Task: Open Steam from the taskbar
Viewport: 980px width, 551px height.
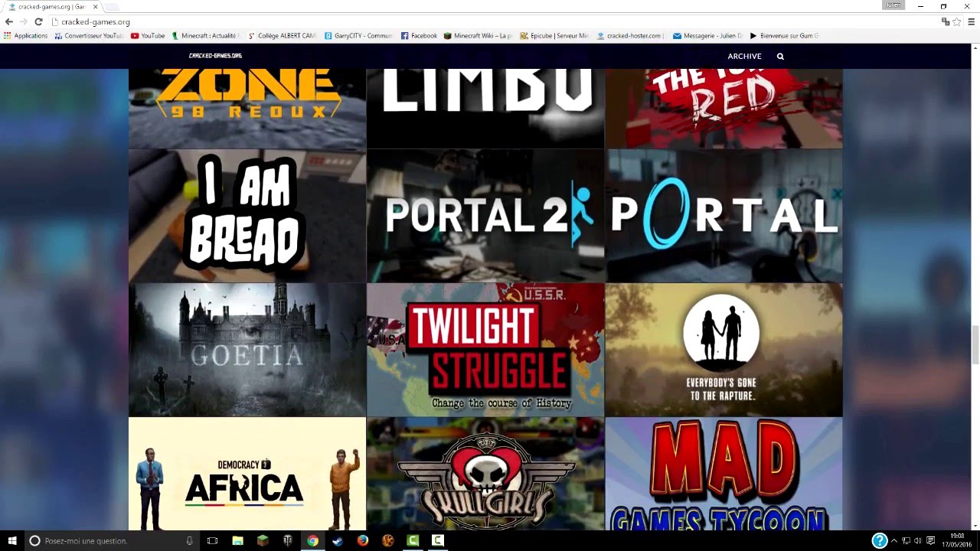Action: [x=338, y=540]
